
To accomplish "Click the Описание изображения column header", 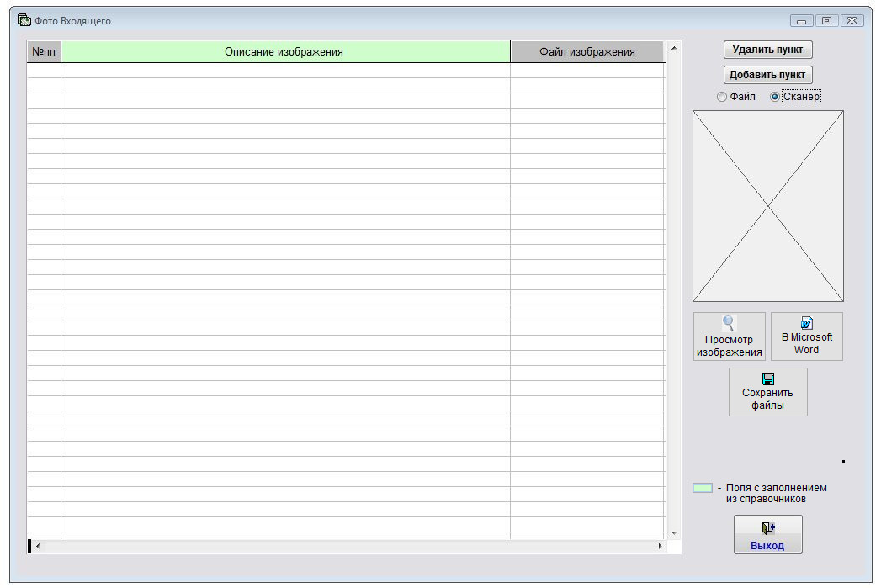I will (x=285, y=51).
